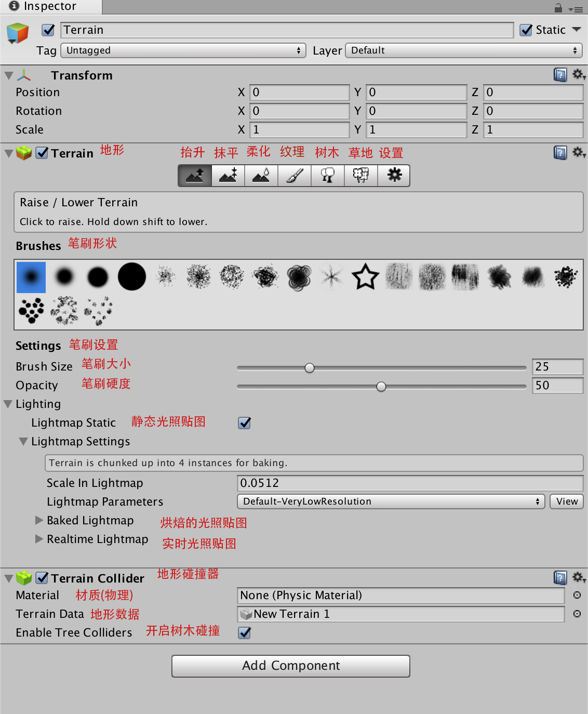Click the Brush Size value field 25
Viewport: 588px width, 714px height.
pyautogui.click(x=558, y=367)
